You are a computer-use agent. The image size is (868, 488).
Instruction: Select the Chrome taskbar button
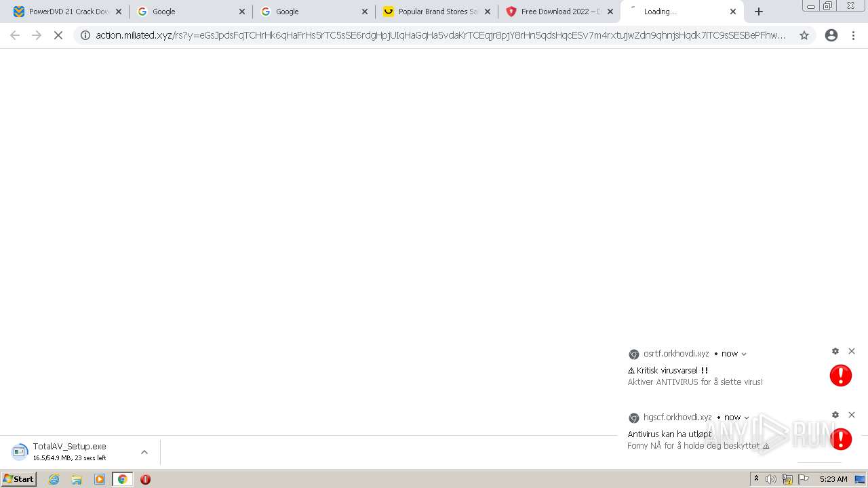point(122,479)
